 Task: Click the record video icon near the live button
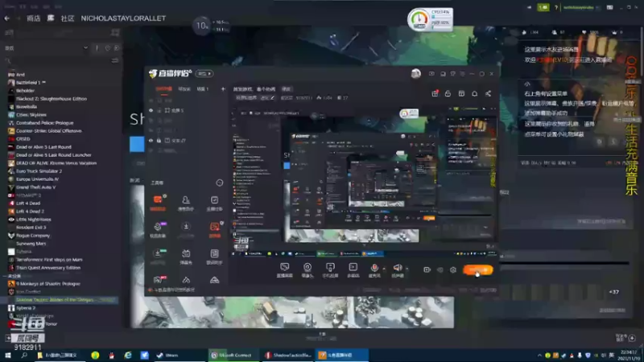pyautogui.click(x=427, y=269)
